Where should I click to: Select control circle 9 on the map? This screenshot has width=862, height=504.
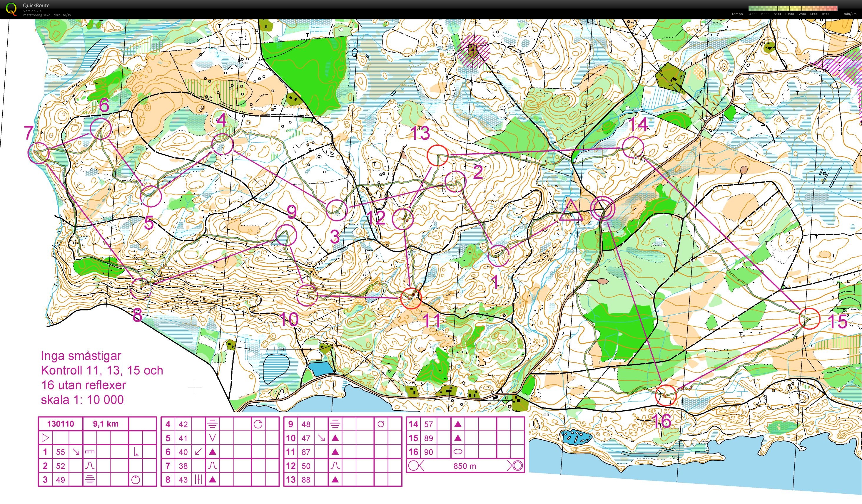286,236
